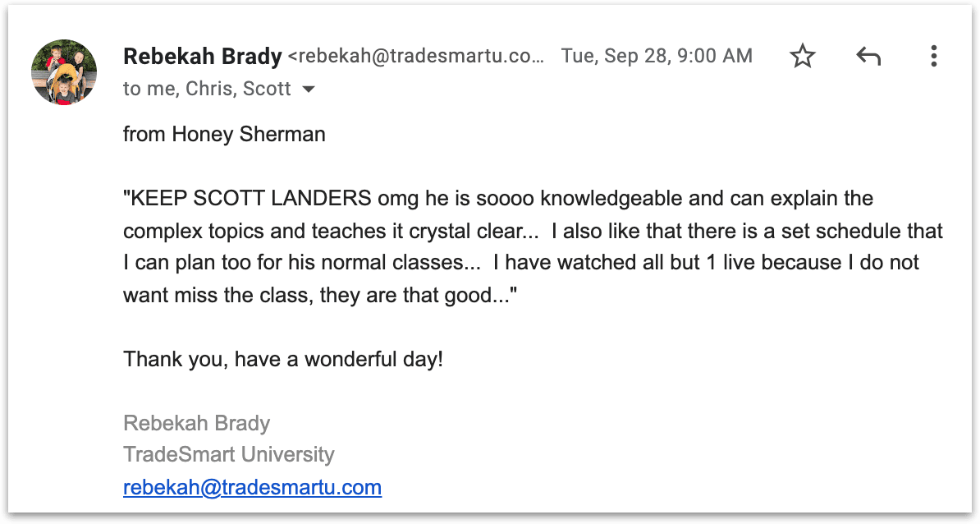
Task: Click the line 'want miss the class, they are that good'
Action: tap(320, 295)
